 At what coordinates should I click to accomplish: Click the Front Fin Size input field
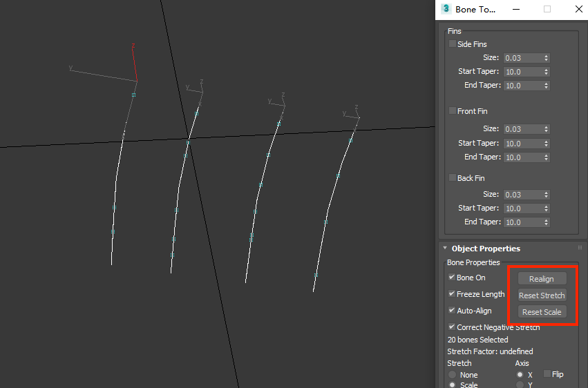click(x=523, y=129)
